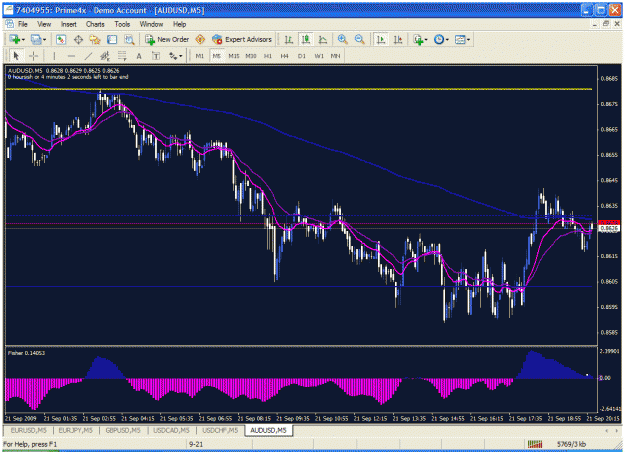Toggle Chart Shift
Viewport: 625px width, 452px height.
coord(398,39)
